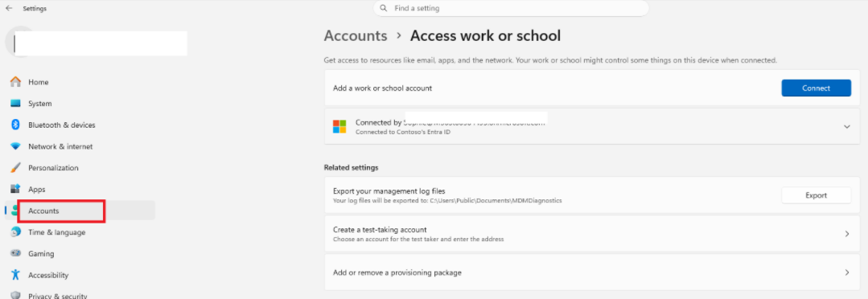
Task: Click the Personalization paintbrush icon
Action: point(15,167)
